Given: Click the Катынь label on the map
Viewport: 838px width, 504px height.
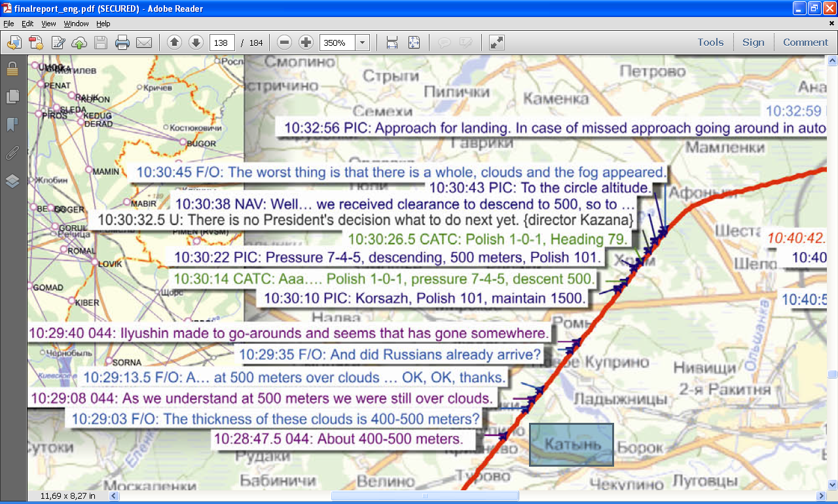Looking at the screenshot, I should [x=572, y=444].
